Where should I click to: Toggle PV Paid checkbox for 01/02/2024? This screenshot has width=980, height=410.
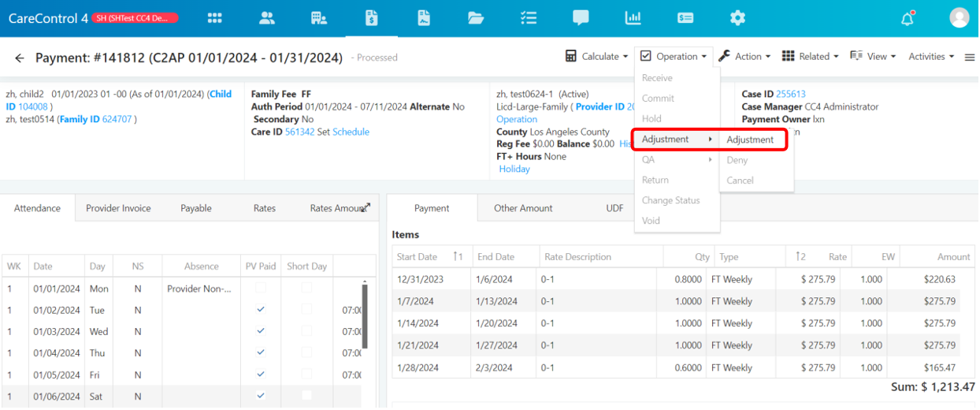coord(261,310)
